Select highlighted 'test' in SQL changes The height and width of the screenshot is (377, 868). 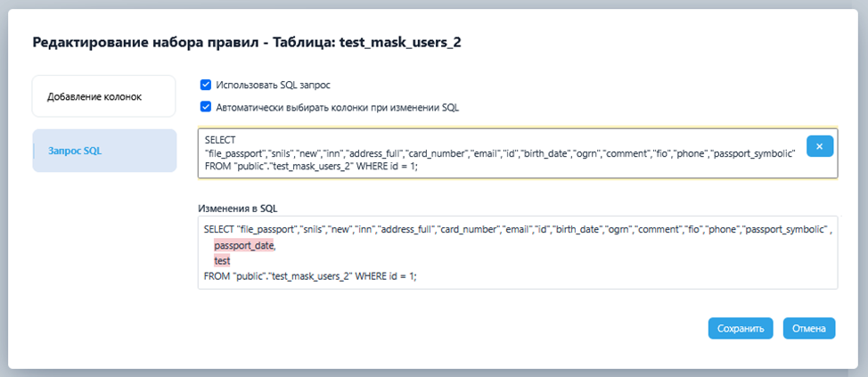pos(222,261)
